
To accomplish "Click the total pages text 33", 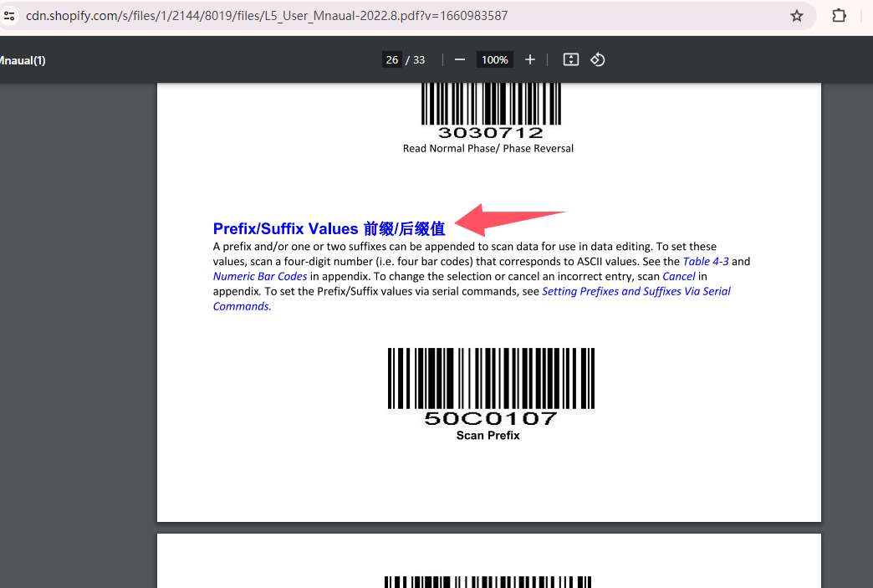I will [419, 59].
